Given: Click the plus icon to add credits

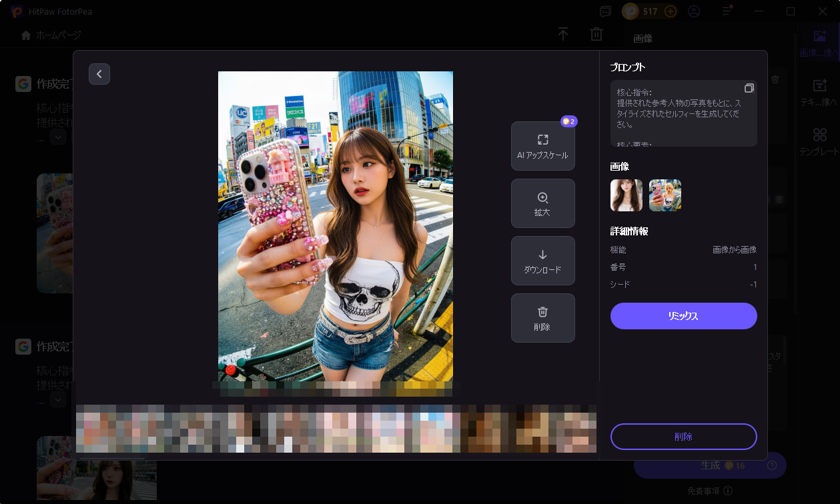Looking at the screenshot, I should (x=671, y=11).
